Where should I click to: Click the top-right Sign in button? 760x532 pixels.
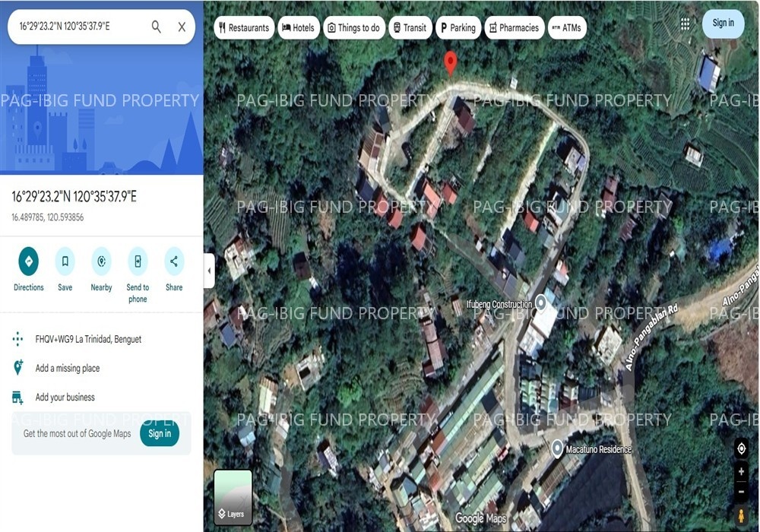[x=723, y=24]
